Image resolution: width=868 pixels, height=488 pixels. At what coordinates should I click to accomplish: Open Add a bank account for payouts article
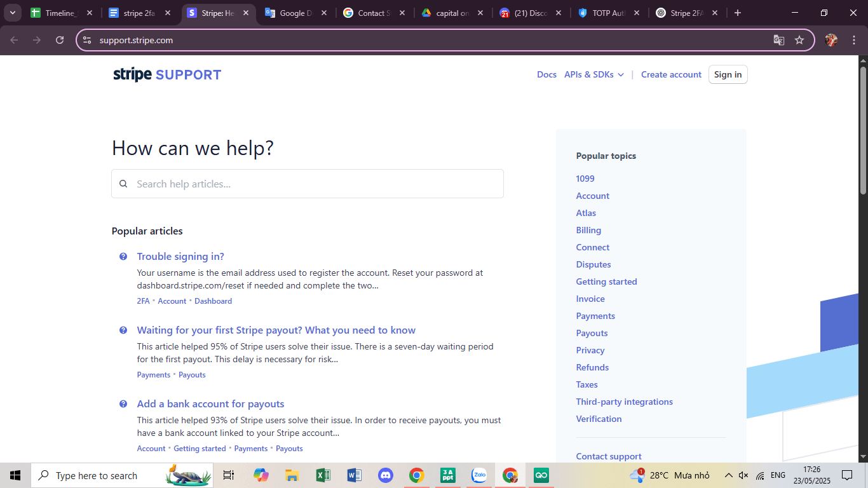(210, 404)
